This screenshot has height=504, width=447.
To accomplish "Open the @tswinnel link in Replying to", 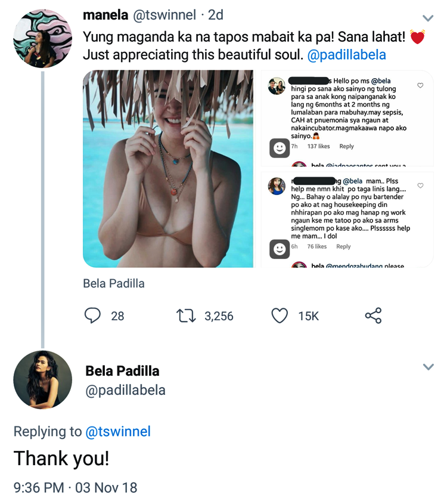I will coord(118,431).
